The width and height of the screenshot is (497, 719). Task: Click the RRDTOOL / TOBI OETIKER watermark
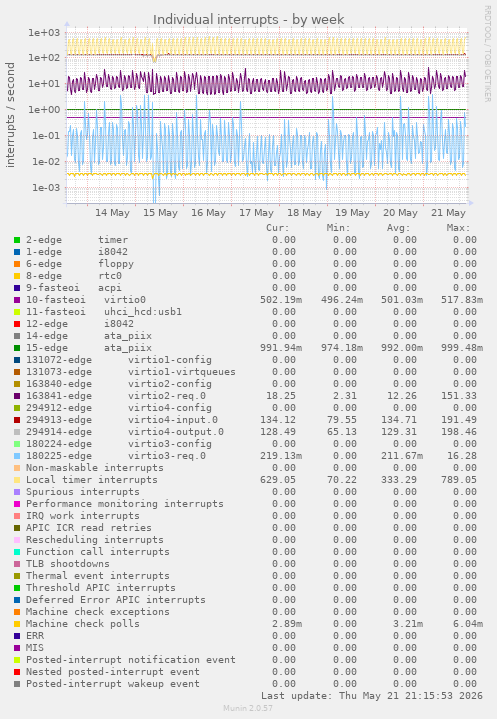487,54
